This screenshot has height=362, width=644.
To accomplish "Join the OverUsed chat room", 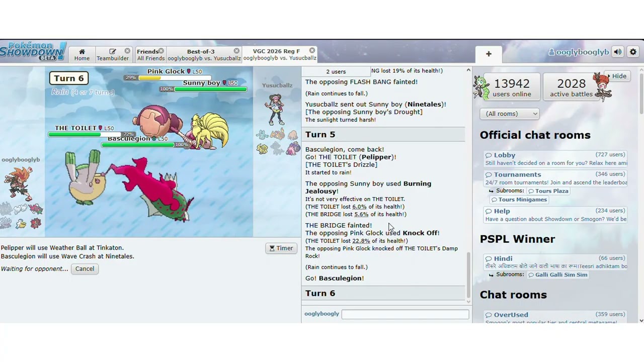I will coord(556,318).
